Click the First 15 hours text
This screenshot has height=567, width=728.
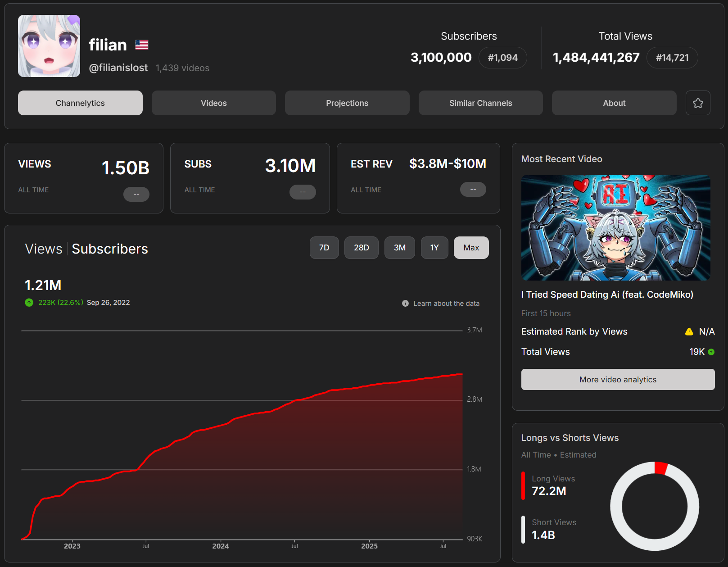point(546,313)
